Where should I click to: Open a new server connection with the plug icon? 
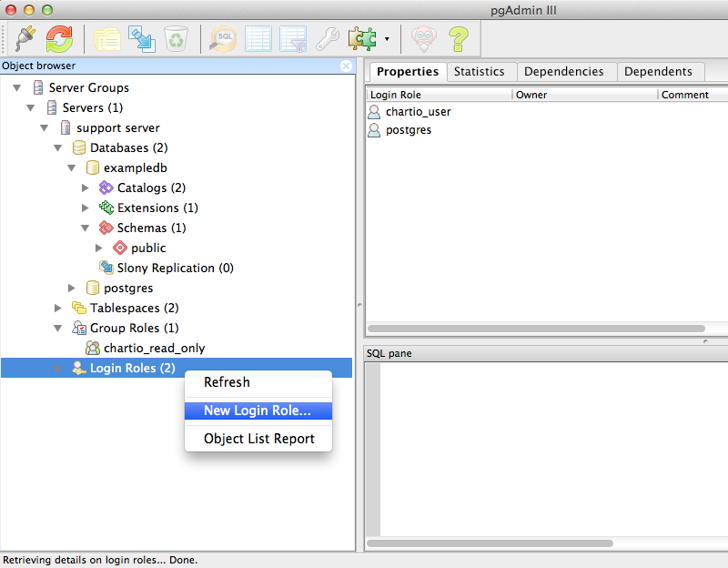[x=23, y=38]
